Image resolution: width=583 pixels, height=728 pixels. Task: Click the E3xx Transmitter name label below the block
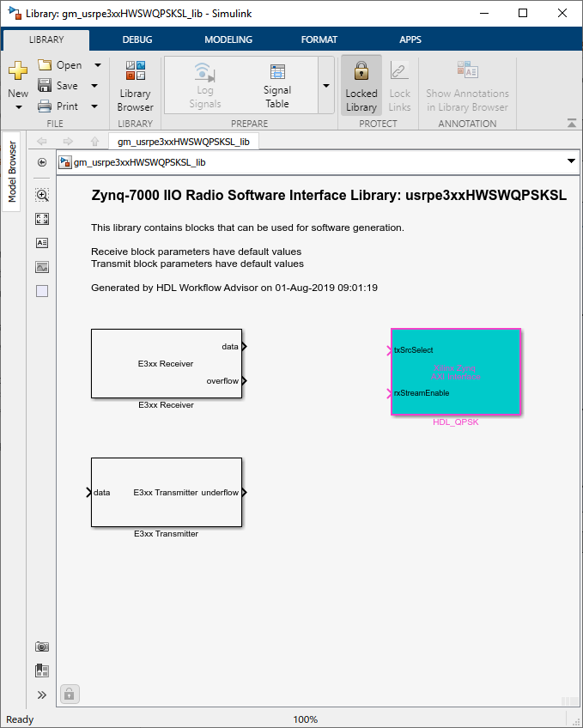coord(167,533)
